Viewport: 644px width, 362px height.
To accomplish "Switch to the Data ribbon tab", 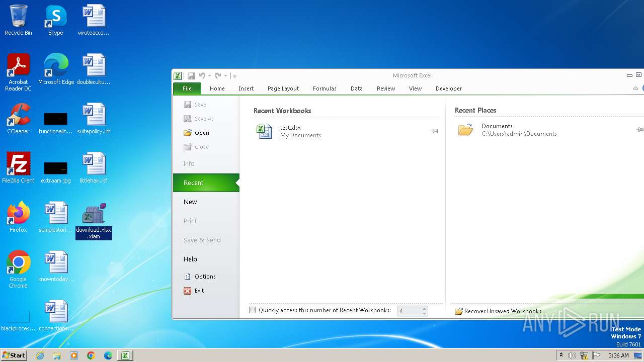I will click(x=357, y=88).
